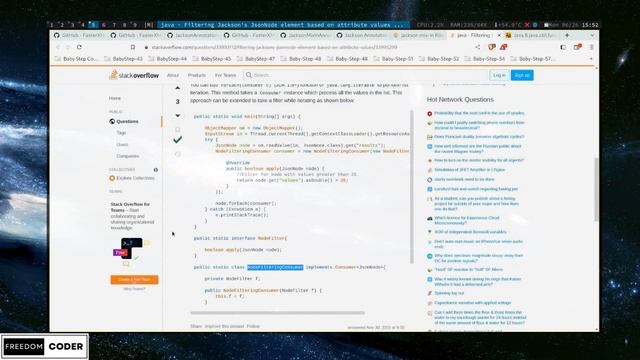This screenshot has height=360, width=640.
Task: Open the answer's activity history icon
Action: (x=178, y=154)
